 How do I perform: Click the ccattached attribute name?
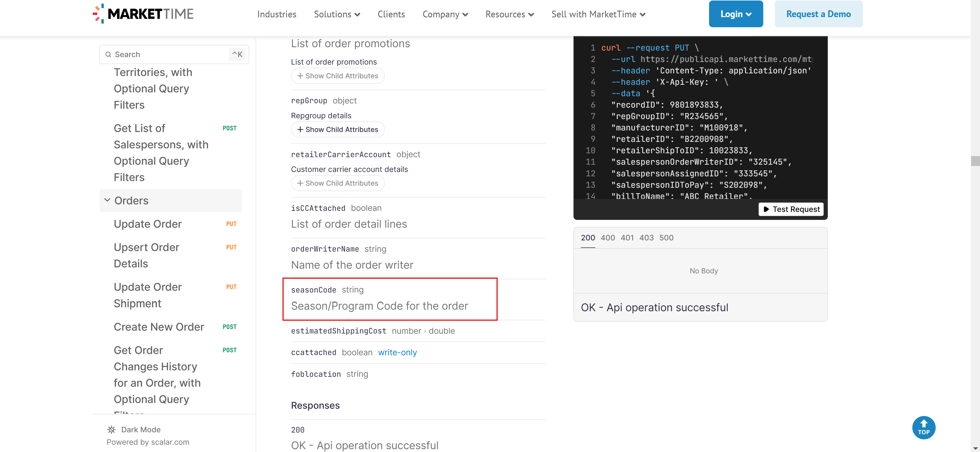point(313,352)
